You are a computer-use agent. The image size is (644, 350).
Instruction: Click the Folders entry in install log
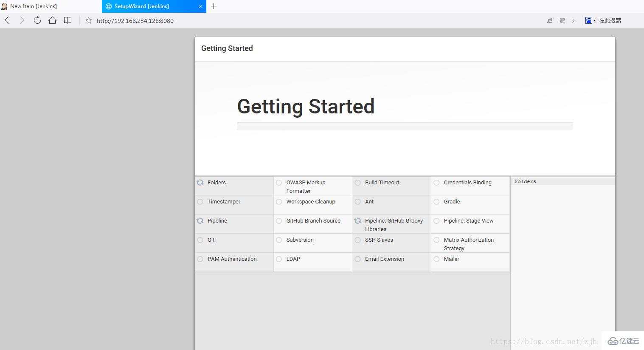[x=525, y=181]
